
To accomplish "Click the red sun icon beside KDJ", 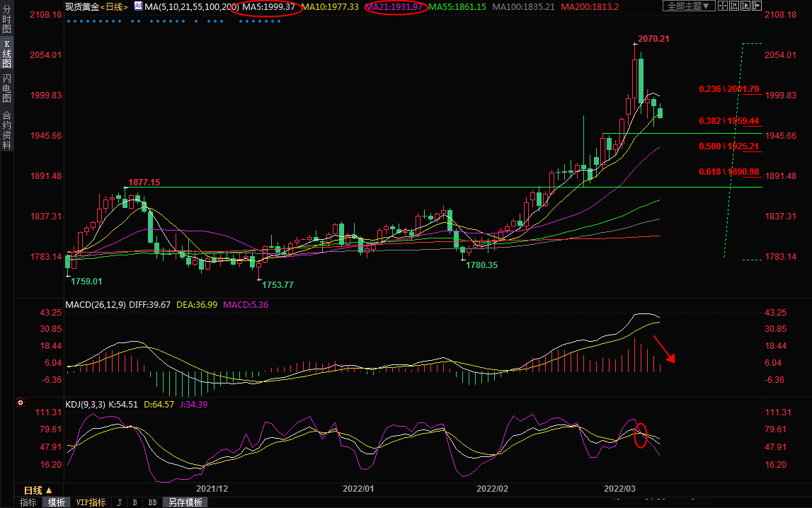I will [x=21, y=404].
